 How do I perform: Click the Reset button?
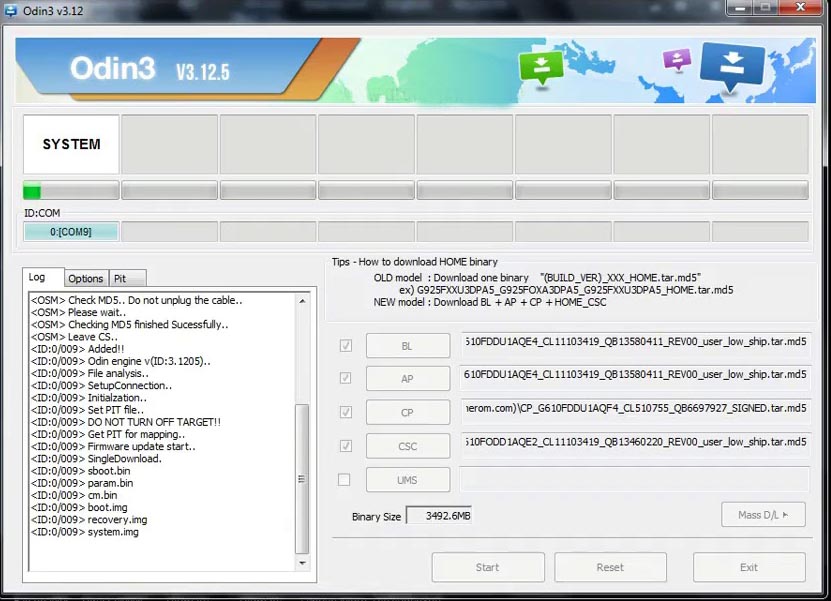coord(611,567)
